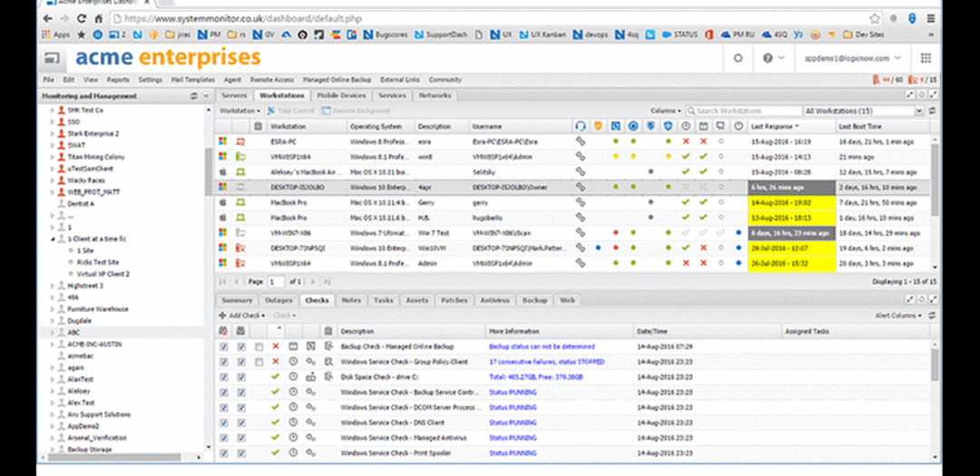Click the refresh icon beside All Workstations filter
This screenshot has width=980, height=476.
[932, 111]
